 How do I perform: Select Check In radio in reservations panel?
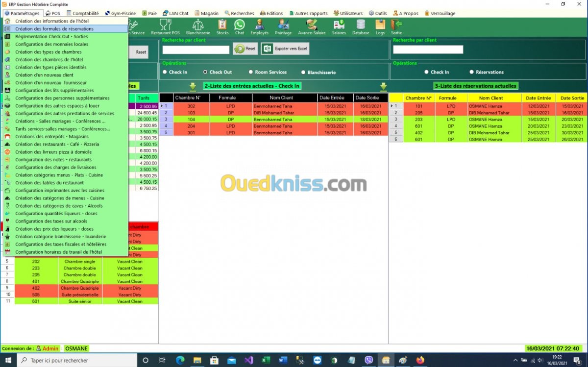tap(437, 72)
